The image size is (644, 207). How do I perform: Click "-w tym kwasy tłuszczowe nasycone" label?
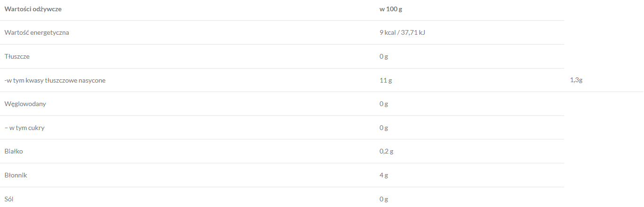[55, 80]
